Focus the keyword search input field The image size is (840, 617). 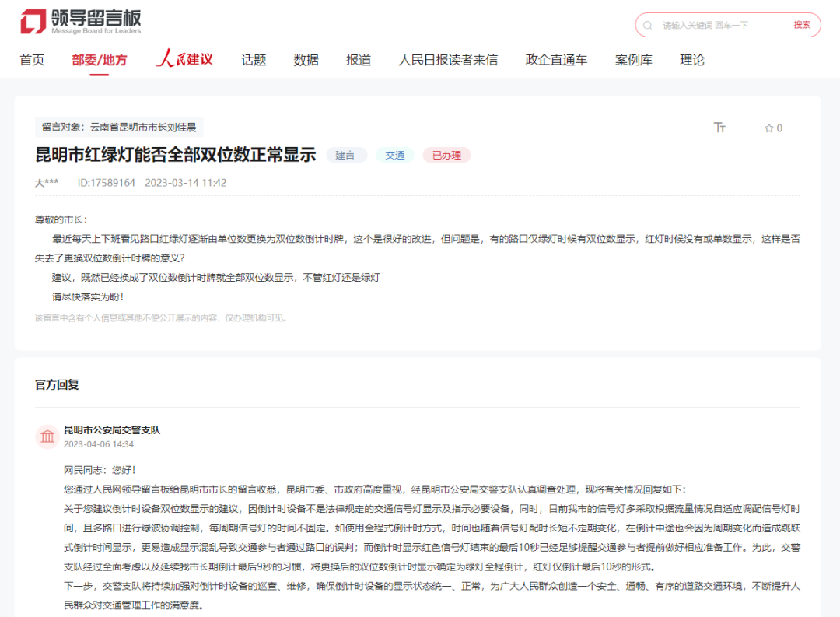(724, 25)
